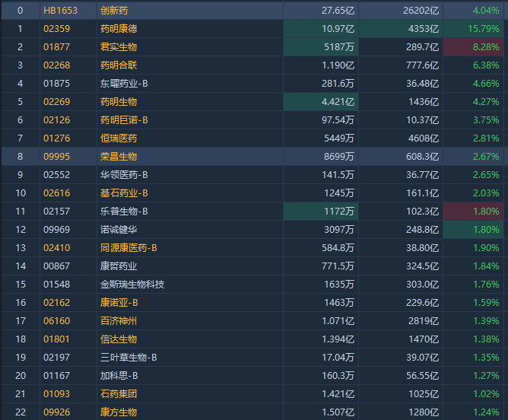The width and height of the screenshot is (508, 420).
Task: Select 诺诚健华 stock name
Action: tap(119, 230)
